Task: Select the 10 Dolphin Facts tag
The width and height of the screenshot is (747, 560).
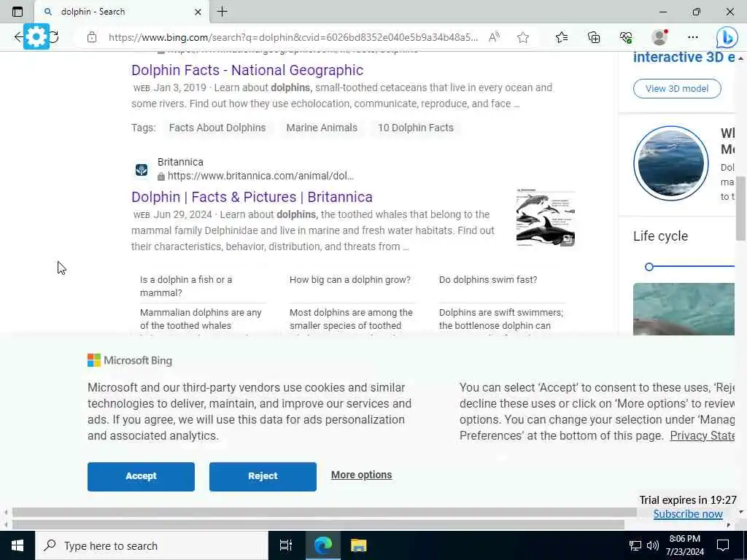Action: [415, 128]
